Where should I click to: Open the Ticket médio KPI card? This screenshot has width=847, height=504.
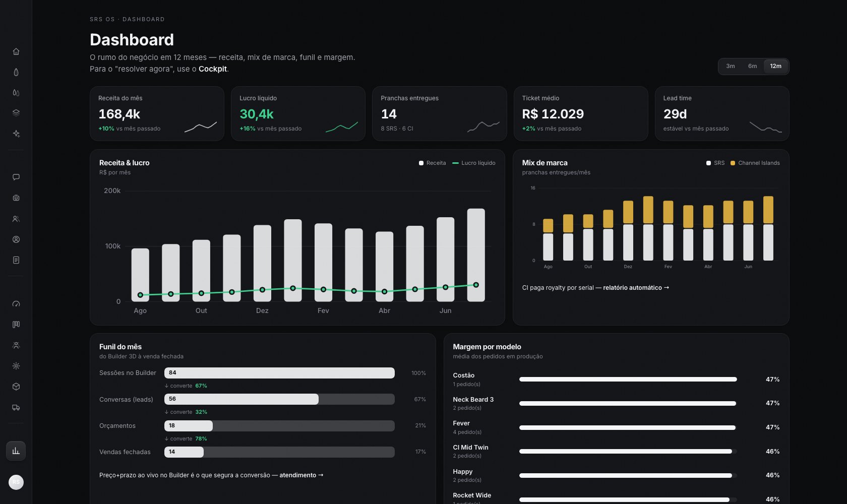[x=581, y=113]
